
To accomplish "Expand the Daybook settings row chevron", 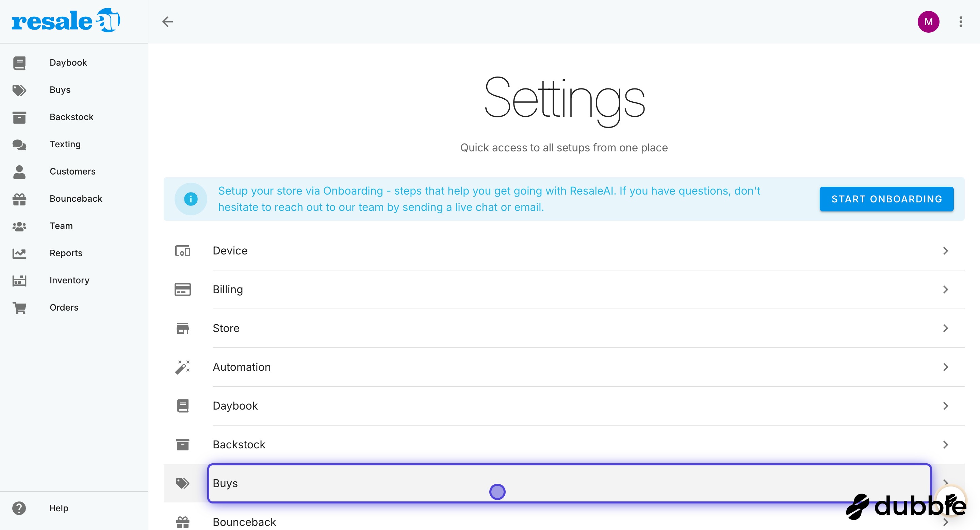I will (946, 406).
